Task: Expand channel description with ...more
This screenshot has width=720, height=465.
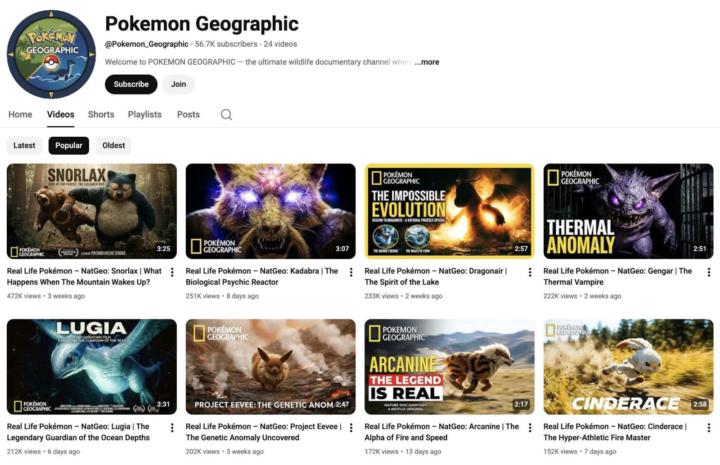Action: tap(427, 62)
